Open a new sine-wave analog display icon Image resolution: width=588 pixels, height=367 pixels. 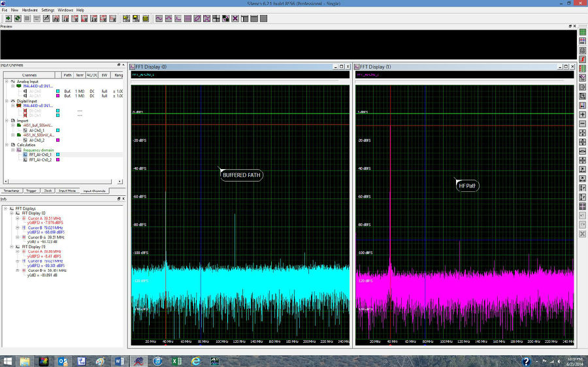(159, 18)
